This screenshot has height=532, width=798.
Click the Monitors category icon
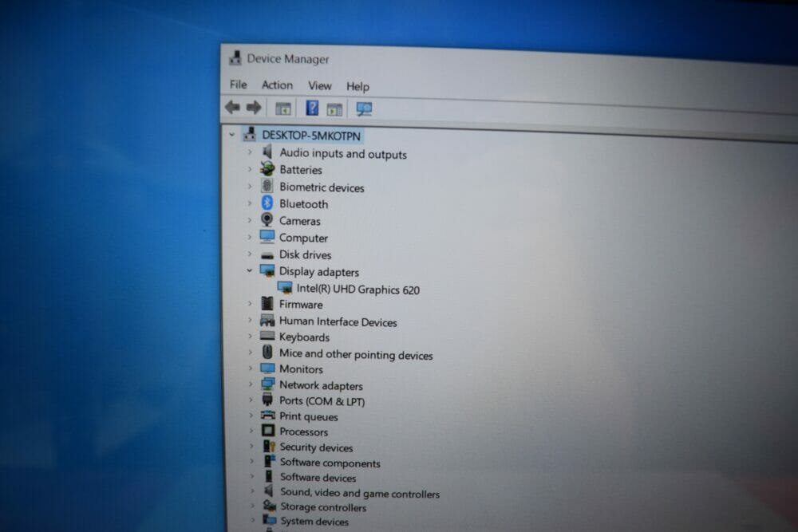point(267,368)
